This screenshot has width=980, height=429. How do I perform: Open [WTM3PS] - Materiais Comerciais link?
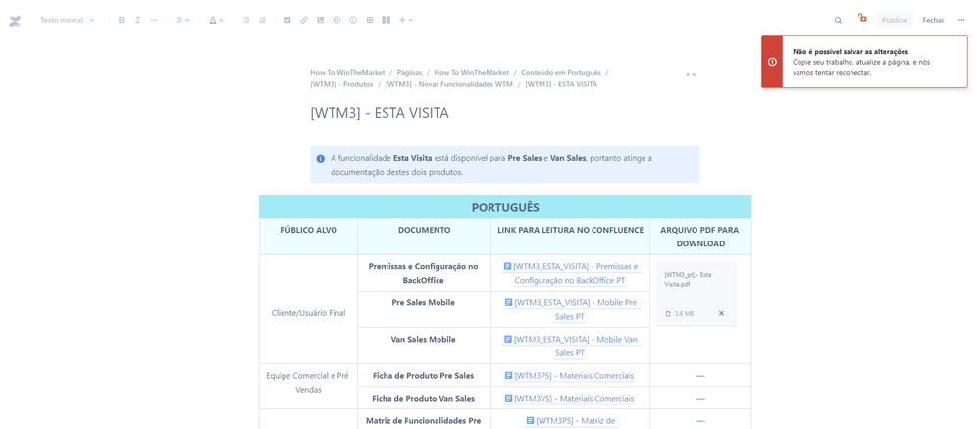point(570,376)
